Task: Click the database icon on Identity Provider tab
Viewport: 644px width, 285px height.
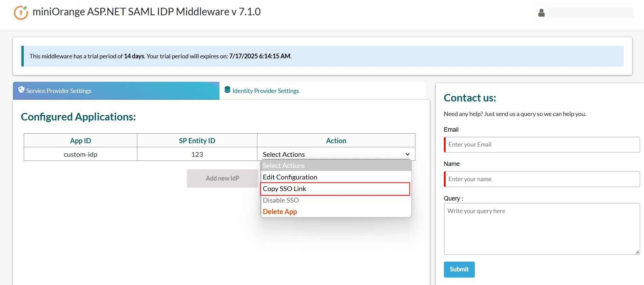Action: [x=228, y=90]
